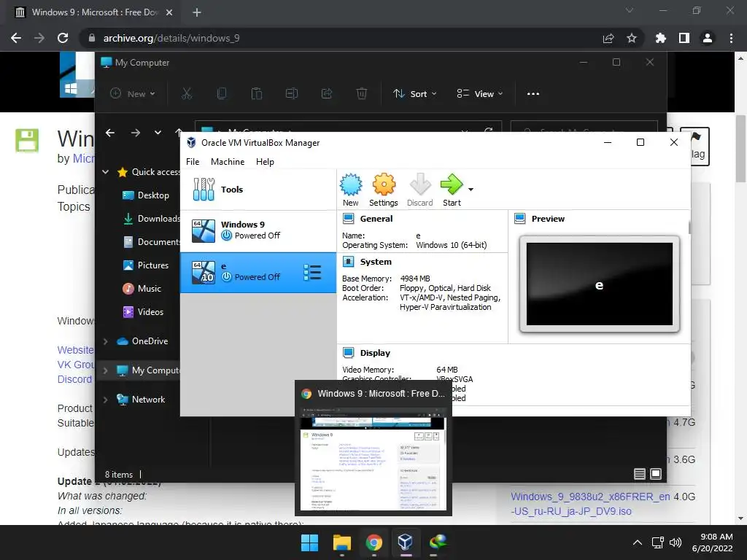Click the taskbar volume icon

[x=675, y=542]
